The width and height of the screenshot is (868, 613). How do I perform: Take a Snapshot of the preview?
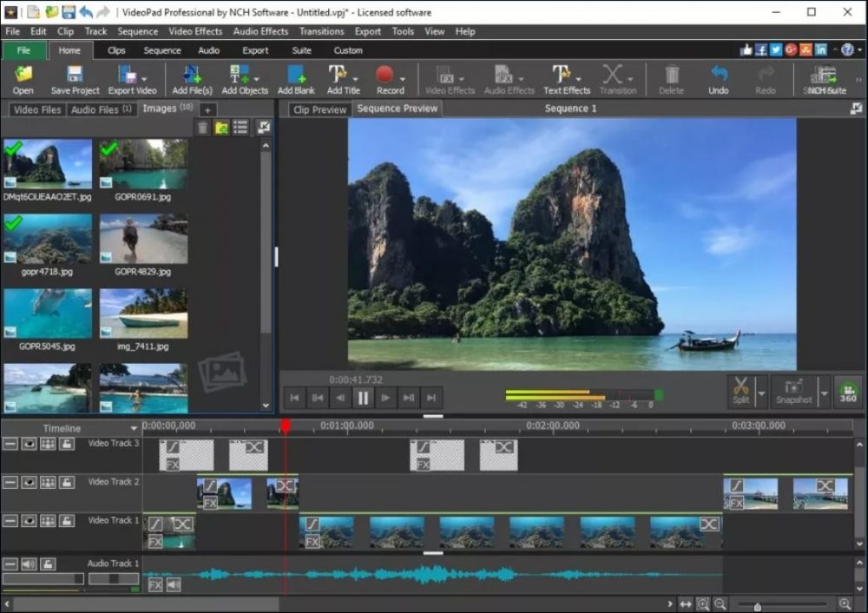794,390
